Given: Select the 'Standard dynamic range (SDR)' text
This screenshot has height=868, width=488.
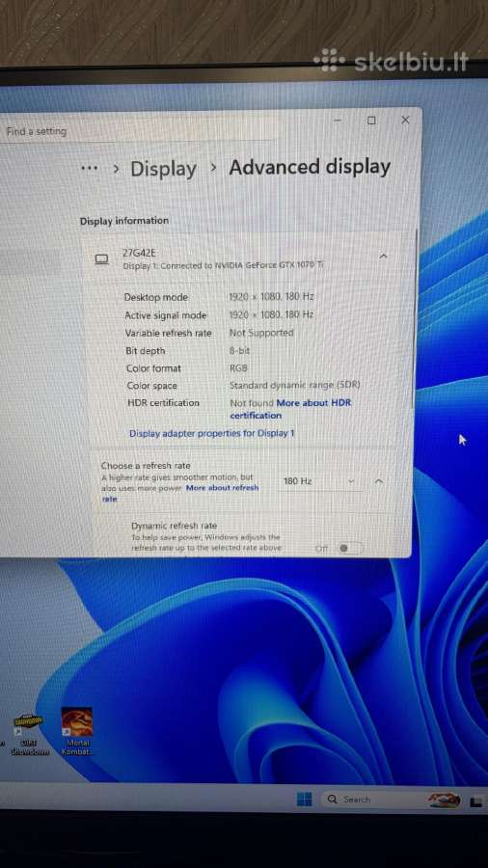Looking at the screenshot, I should click(x=295, y=385).
